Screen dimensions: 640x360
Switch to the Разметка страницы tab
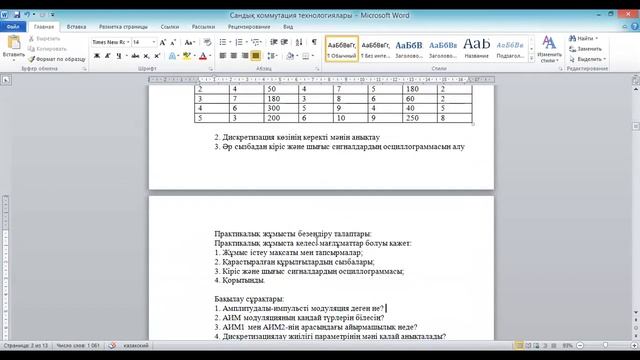[x=123, y=27]
